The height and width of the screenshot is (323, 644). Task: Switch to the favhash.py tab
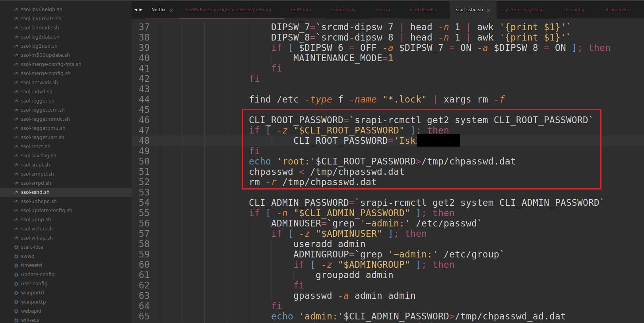click(343, 10)
